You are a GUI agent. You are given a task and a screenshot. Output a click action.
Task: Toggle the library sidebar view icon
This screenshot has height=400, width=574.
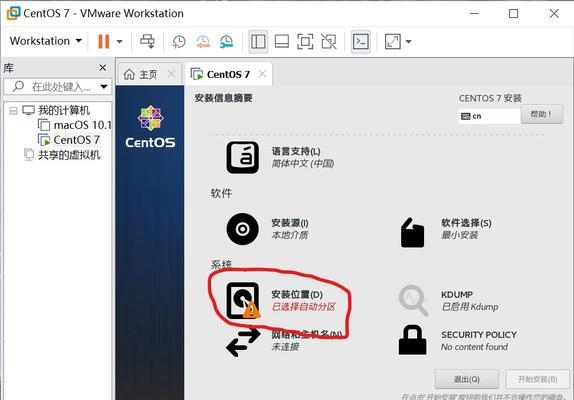click(x=258, y=41)
